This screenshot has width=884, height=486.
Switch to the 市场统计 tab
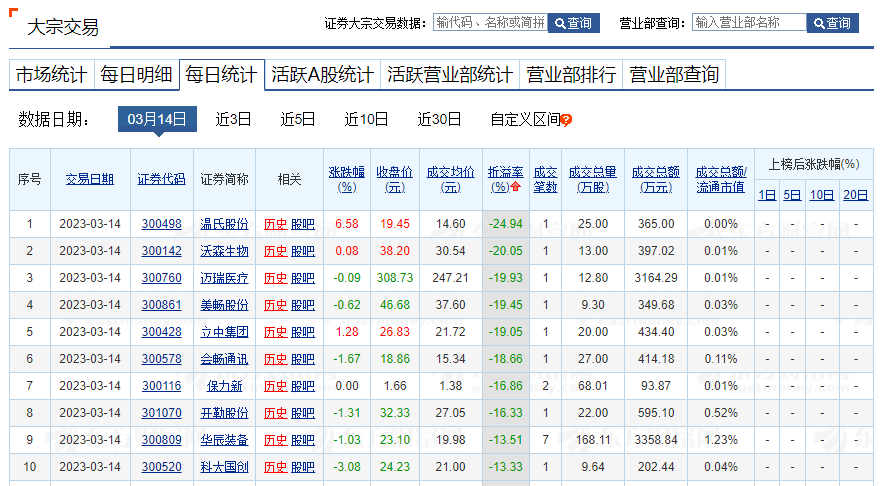point(51,75)
